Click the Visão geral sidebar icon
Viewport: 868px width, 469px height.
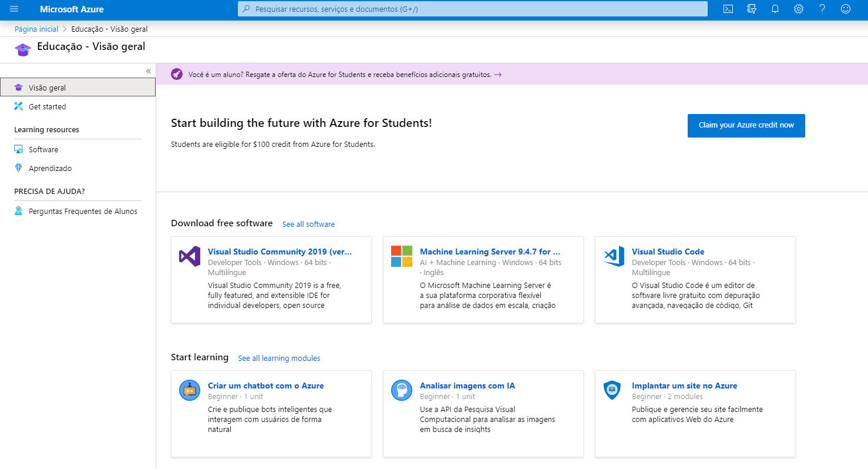pos(19,88)
